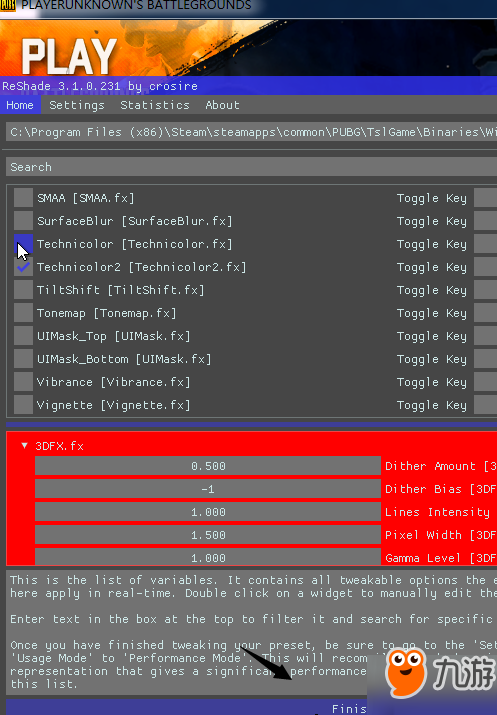
Task: Adjust the Dither Amount slider
Action: pyautogui.click(x=208, y=466)
